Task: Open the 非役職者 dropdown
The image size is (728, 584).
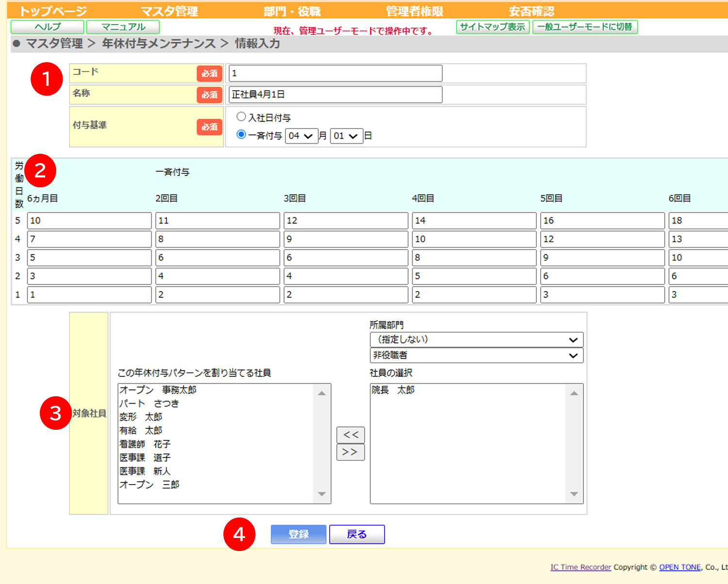Action: pos(477,355)
